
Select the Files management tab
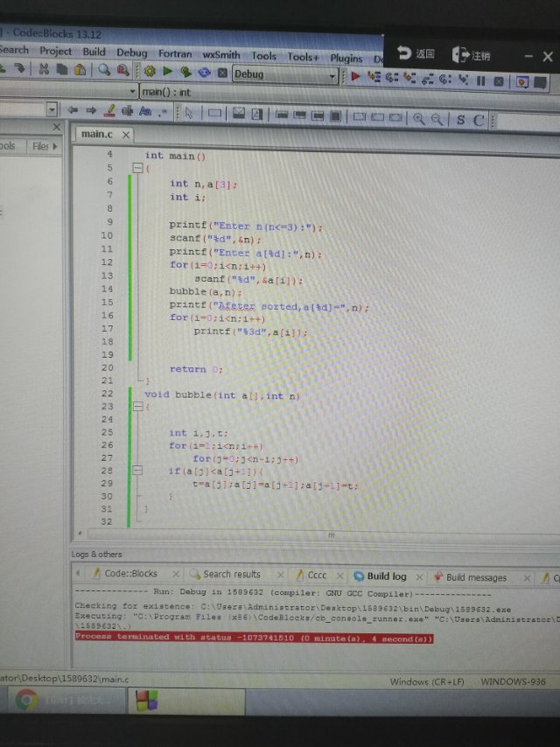40,146
